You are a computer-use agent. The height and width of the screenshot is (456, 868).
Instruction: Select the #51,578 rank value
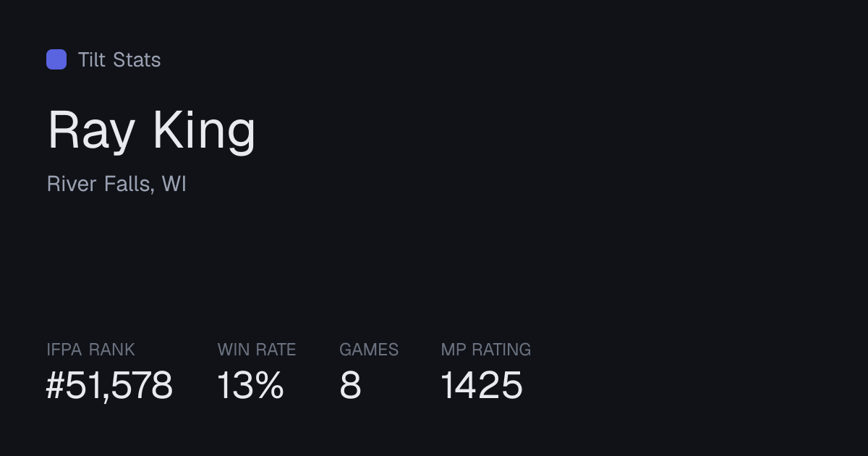[109, 385]
